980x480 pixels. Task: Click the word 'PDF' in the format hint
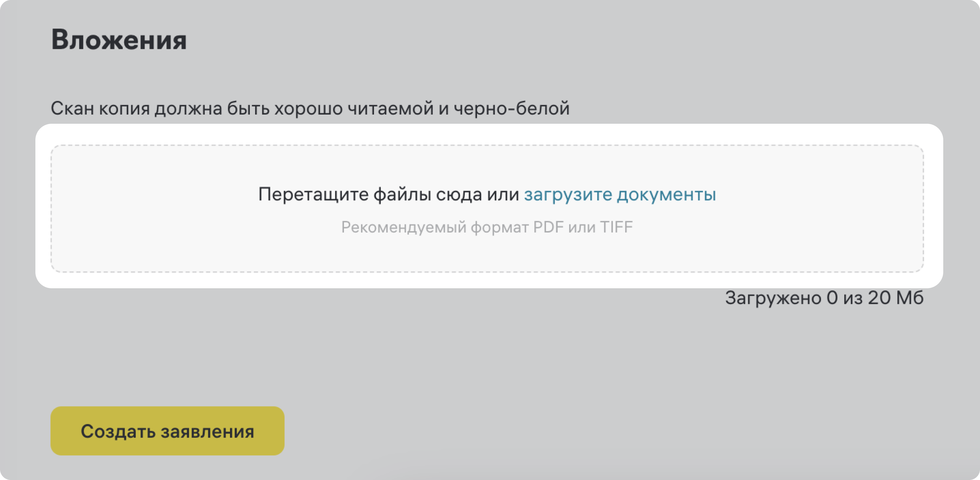[548, 227]
